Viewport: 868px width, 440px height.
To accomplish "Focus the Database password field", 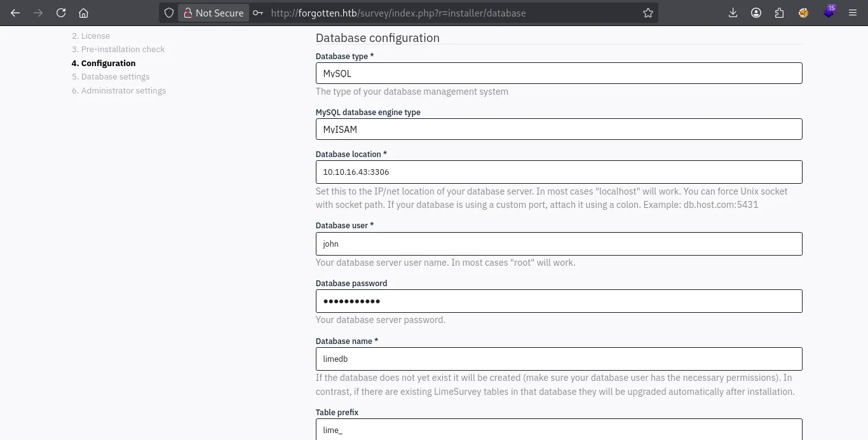I will pos(559,301).
